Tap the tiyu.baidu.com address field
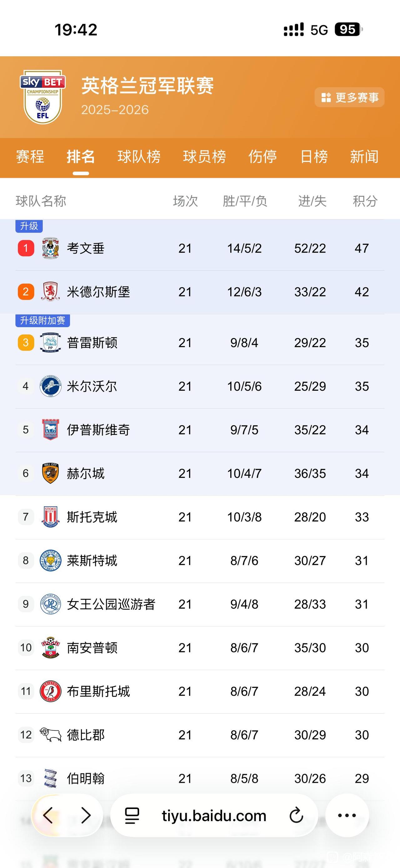Screen dimensions: 400x868 [x=214, y=816]
